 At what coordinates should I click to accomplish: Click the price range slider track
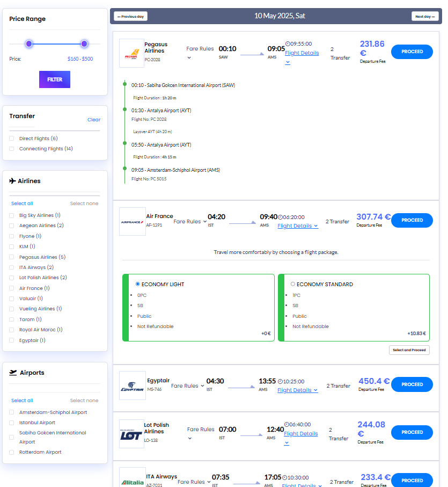(55, 44)
